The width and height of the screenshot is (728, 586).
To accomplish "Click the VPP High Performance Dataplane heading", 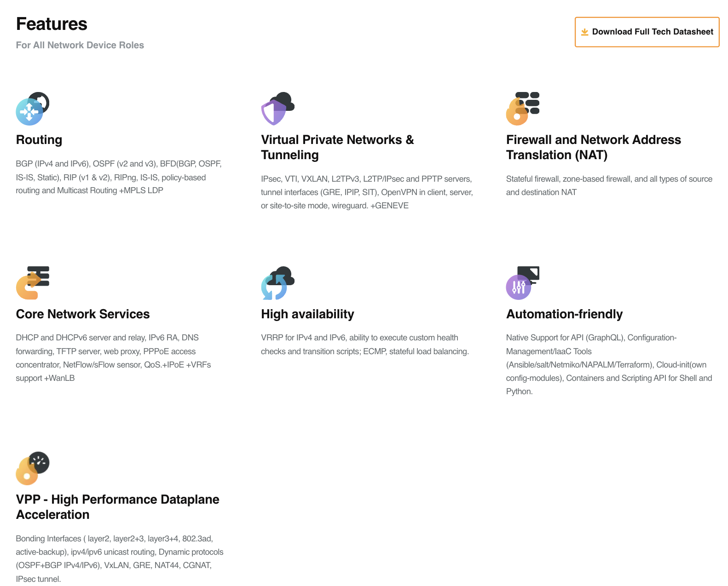I will (117, 507).
